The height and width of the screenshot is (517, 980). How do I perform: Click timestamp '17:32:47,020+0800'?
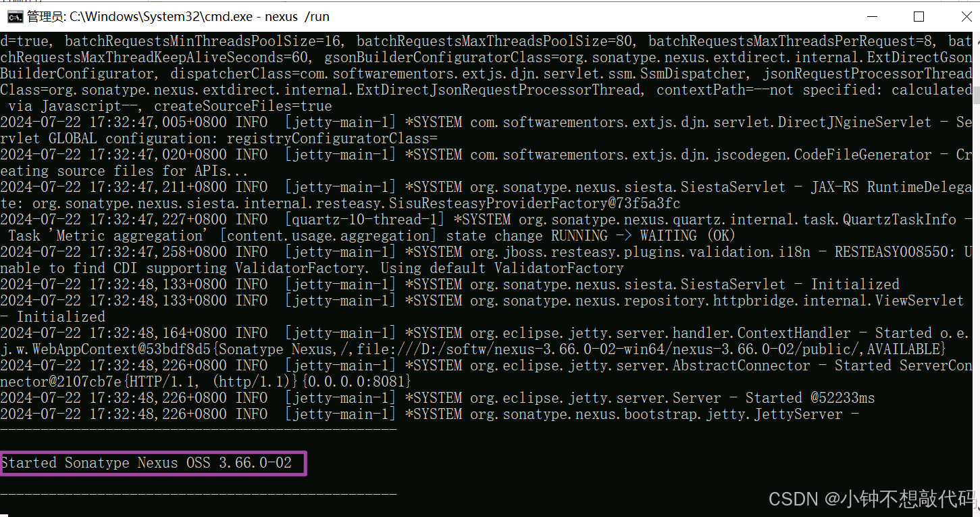pos(158,155)
